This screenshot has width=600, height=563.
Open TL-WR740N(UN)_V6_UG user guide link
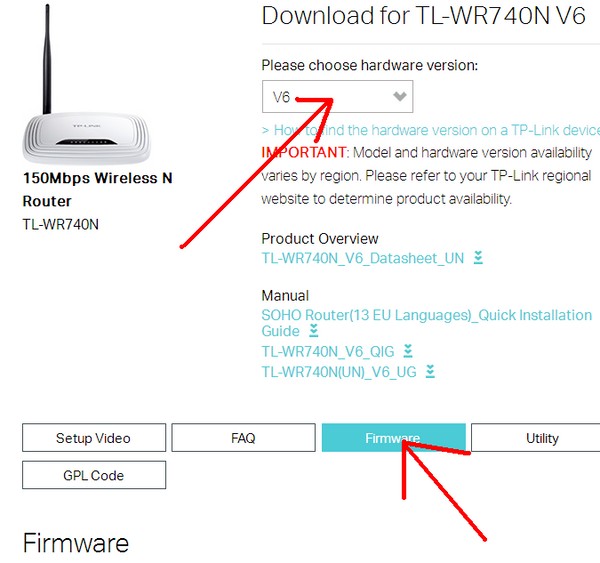[x=339, y=372]
